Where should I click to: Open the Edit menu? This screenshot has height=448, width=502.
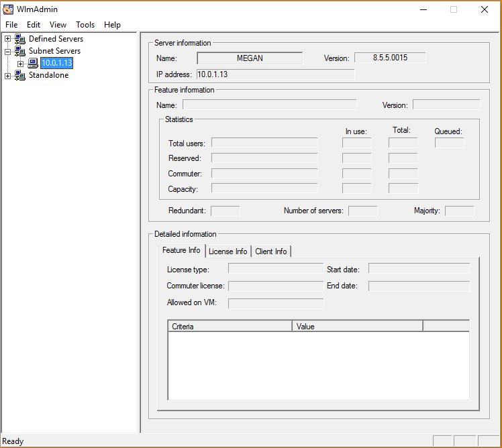(x=34, y=25)
